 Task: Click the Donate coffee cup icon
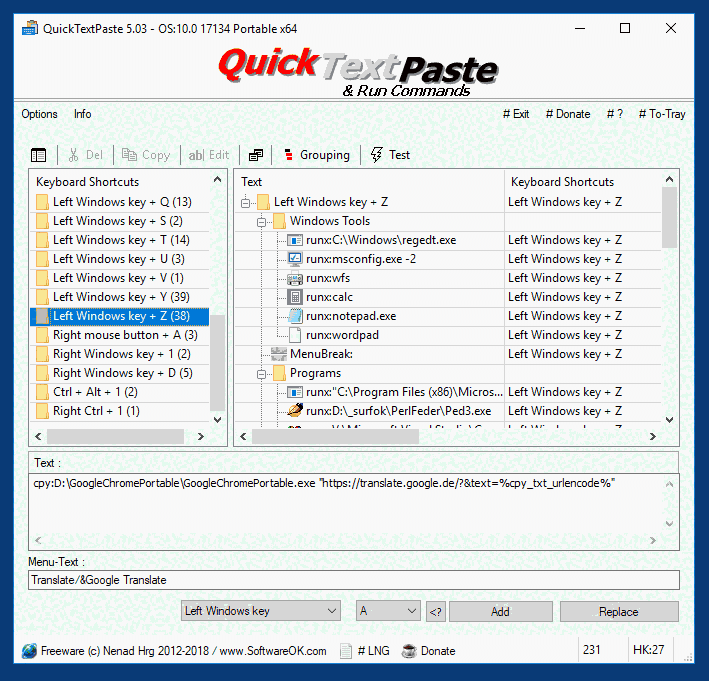pos(409,651)
